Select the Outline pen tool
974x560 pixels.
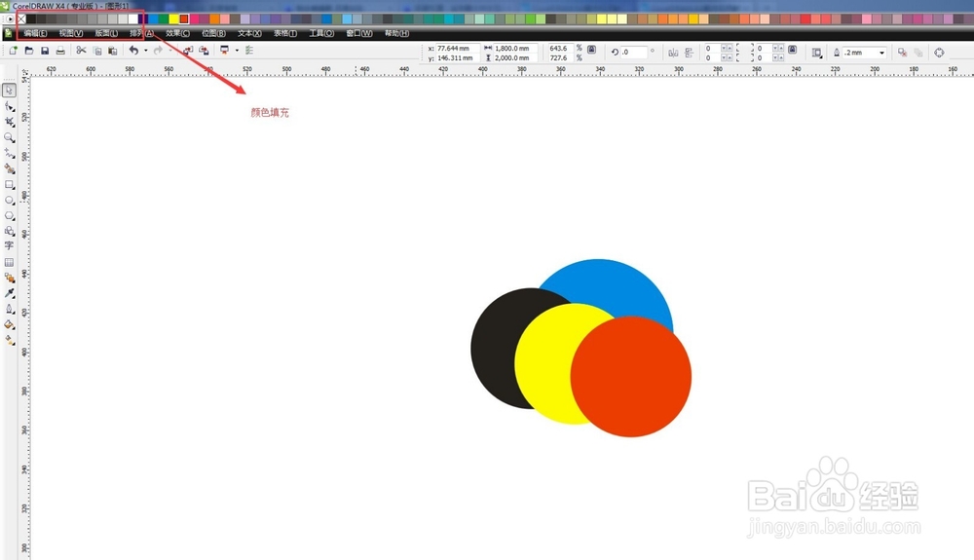click(9, 309)
